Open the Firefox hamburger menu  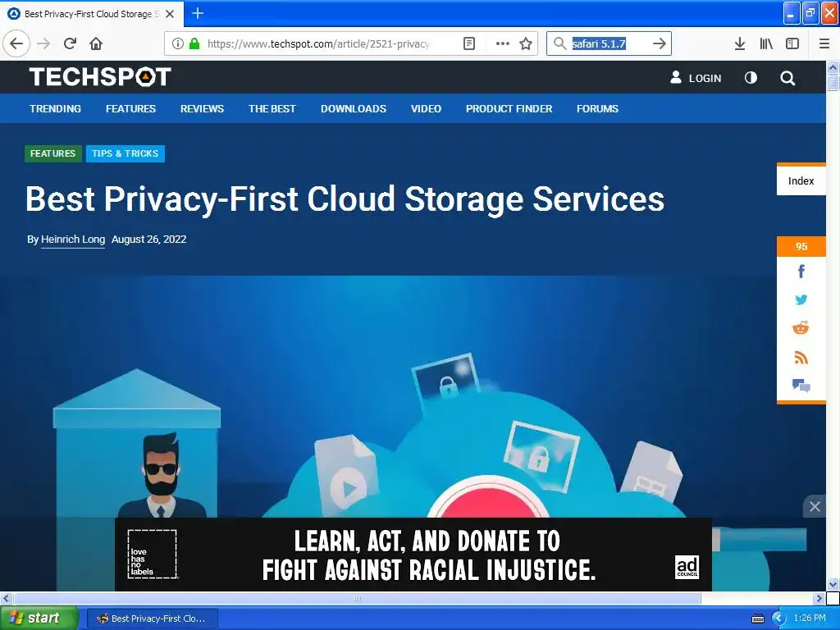pyautogui.click(x=824, y=43)
